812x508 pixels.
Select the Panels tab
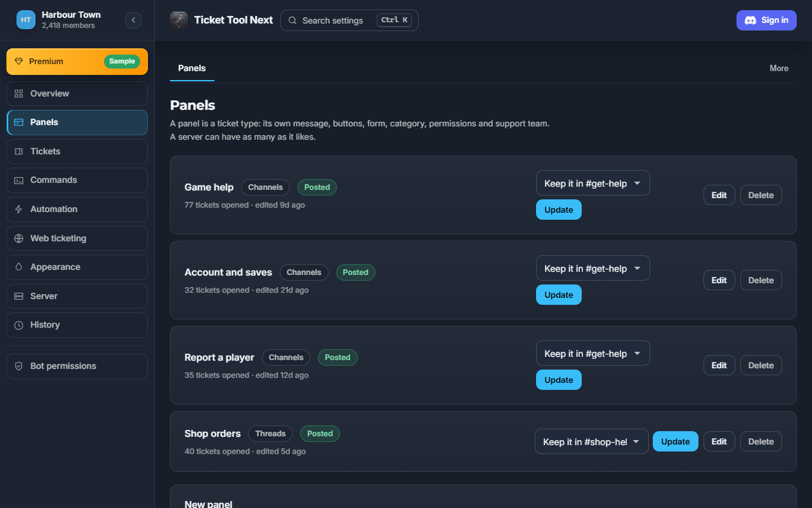coord(192,69)
